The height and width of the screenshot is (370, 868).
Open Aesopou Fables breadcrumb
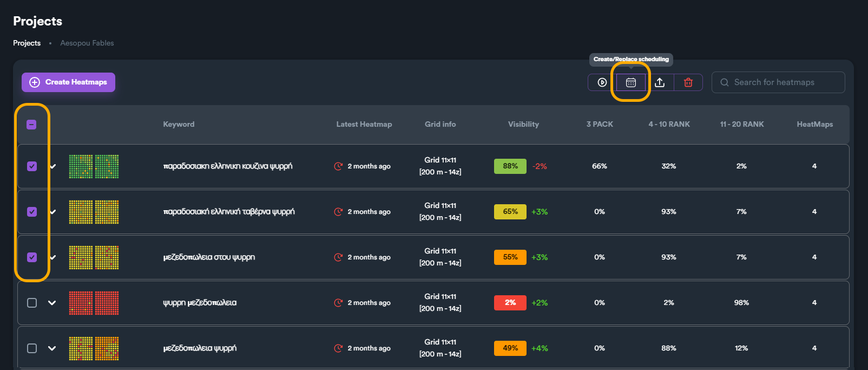point(87,43)
